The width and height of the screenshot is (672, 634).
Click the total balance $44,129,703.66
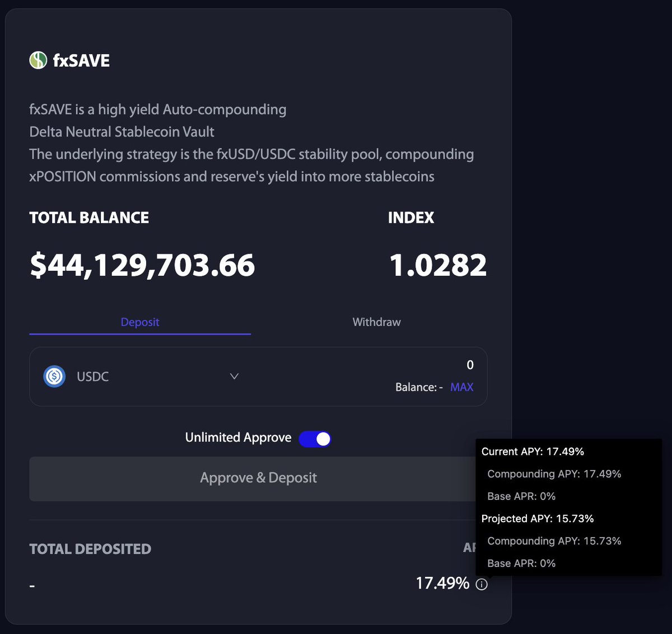142,265
